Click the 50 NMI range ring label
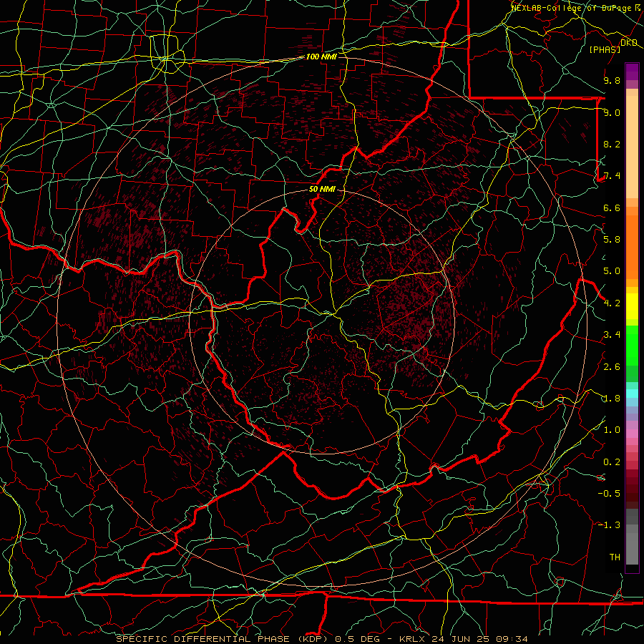Screen dimensions: 644x644 click(322, 190)
